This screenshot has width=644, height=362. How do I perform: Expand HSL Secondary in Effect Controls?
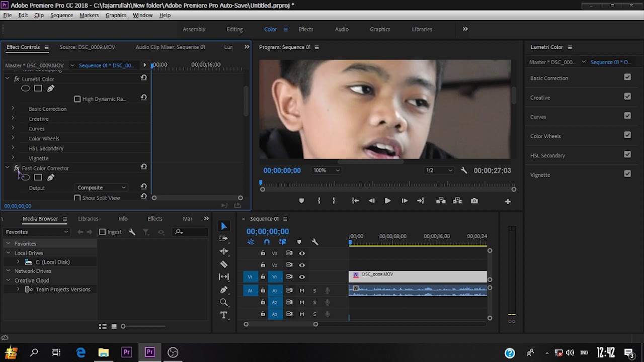pos(13,148)
